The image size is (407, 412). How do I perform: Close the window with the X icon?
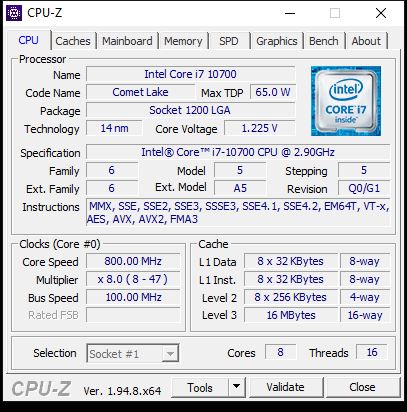[381, 13]
